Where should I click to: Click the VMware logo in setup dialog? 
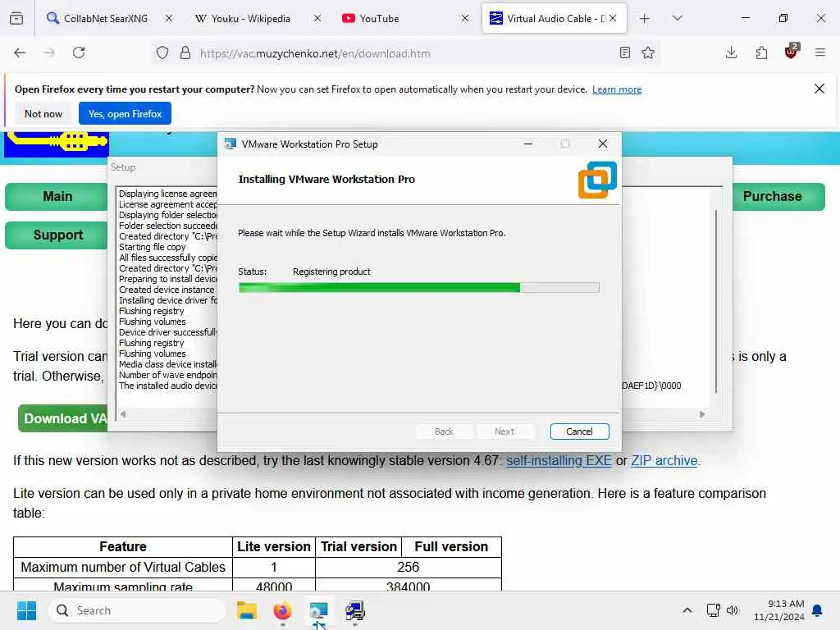tap(597, 180)
